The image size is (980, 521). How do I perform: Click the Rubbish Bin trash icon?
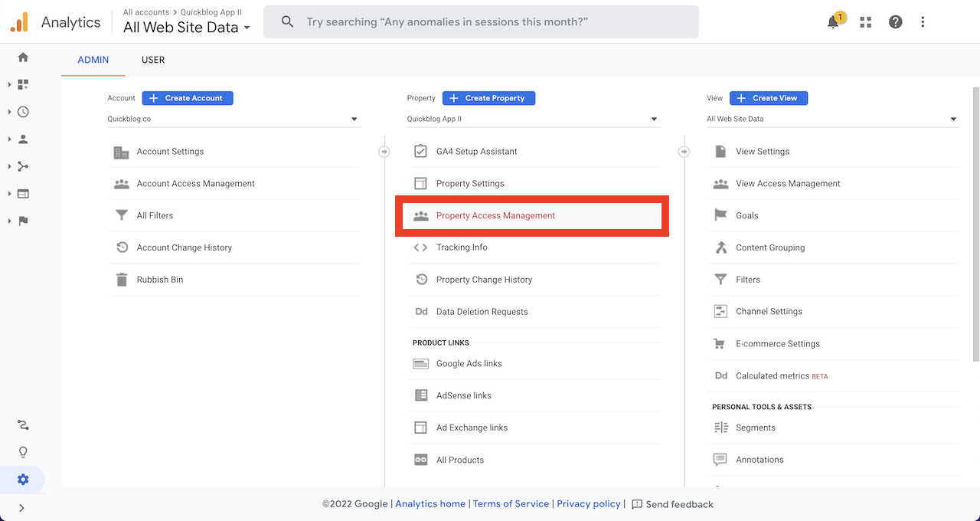(121, 280)
